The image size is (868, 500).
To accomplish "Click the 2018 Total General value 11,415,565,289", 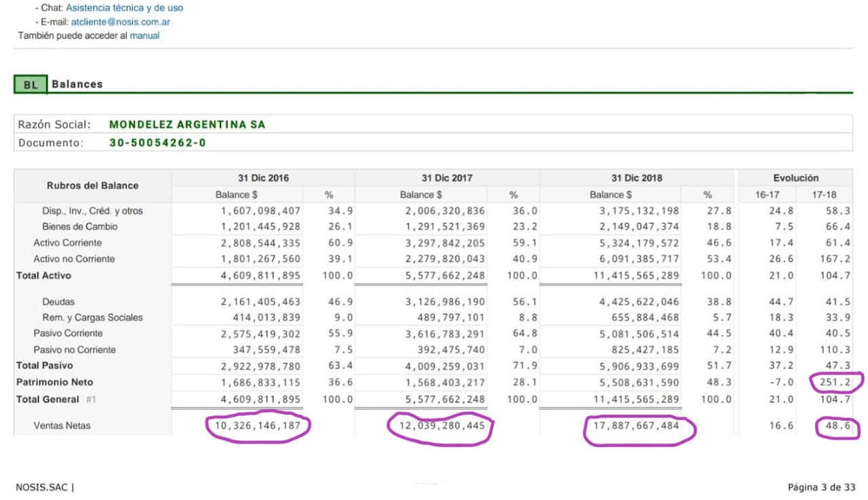I will tap(636, 399).
